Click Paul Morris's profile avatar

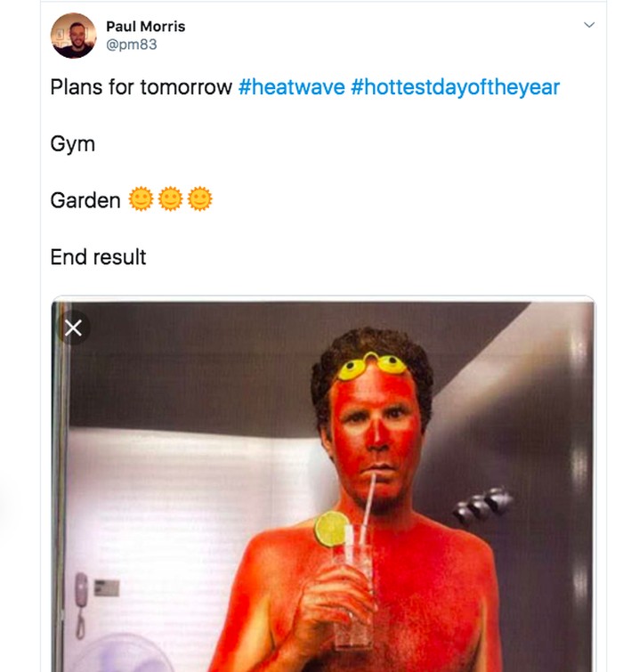point(73,36)
